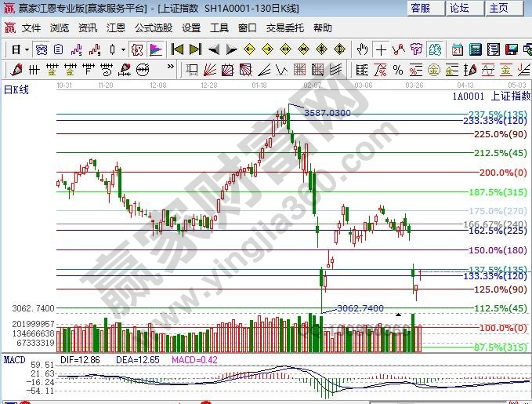Toggle the purple flag marker button
The width and height of the screenshot is (532, 404).
(x=156, y=49)
